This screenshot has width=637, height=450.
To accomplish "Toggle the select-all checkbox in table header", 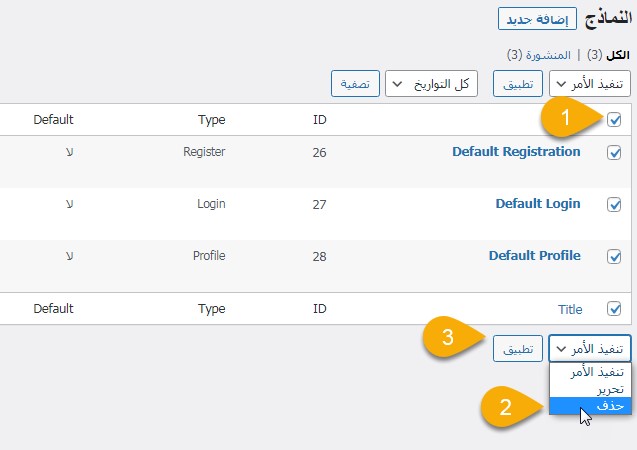I will [614, 120].
